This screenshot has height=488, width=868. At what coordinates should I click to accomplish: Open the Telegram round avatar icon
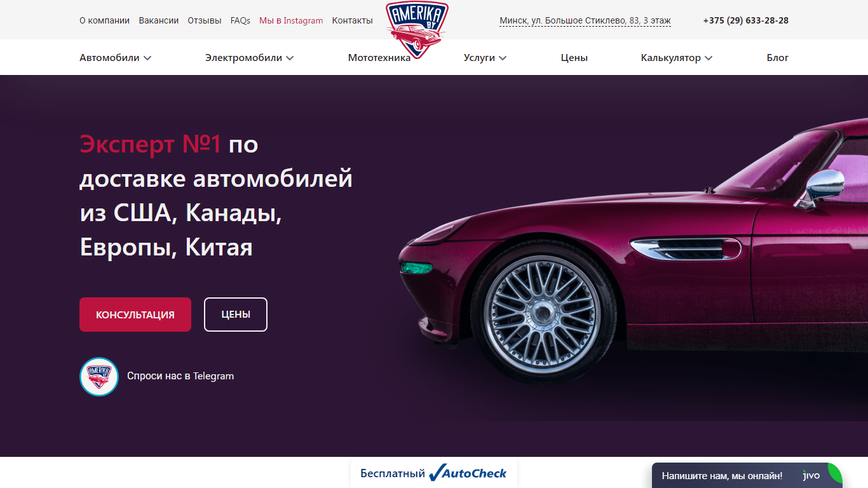pyautogui.click(x=99, y=377)
